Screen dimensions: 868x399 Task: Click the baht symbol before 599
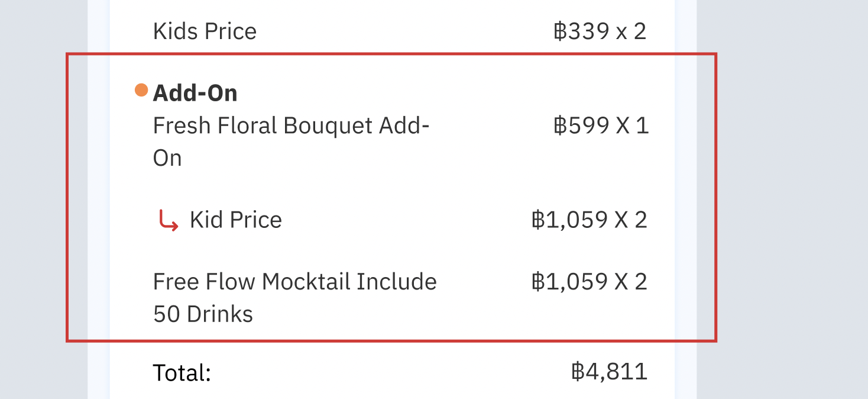point(559,126)
